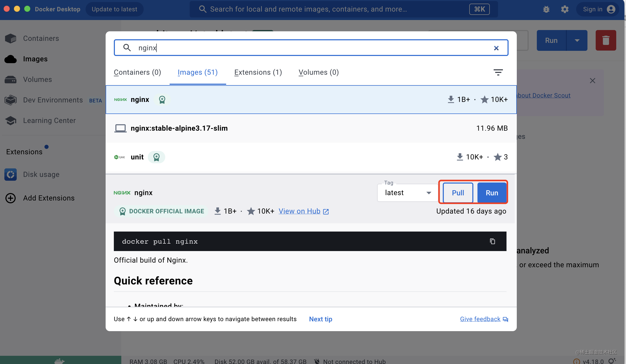Copy the docker pull nginx command
The image size is (626, 364).
492,241
